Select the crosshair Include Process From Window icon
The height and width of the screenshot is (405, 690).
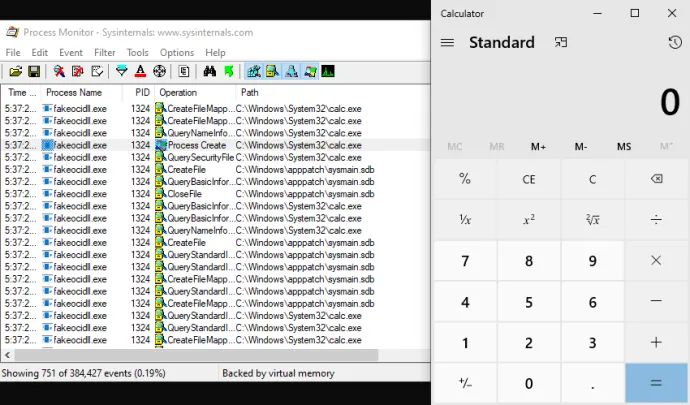159,72
